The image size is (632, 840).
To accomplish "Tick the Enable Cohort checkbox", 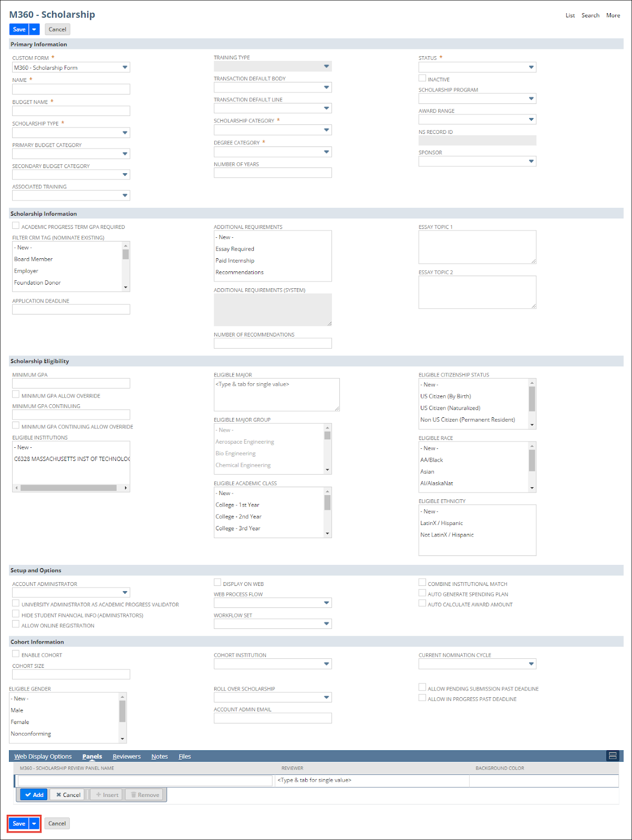I will [x=16, y=654].
